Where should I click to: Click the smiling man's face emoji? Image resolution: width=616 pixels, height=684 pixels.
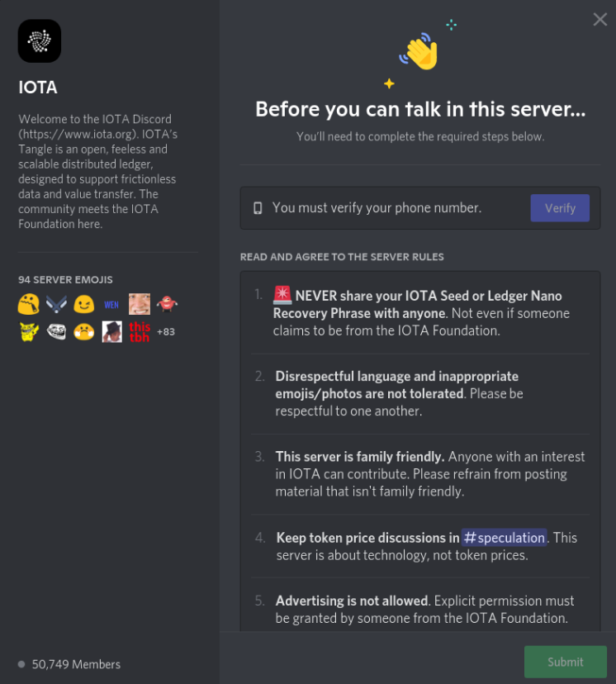[x=139, y=304]
